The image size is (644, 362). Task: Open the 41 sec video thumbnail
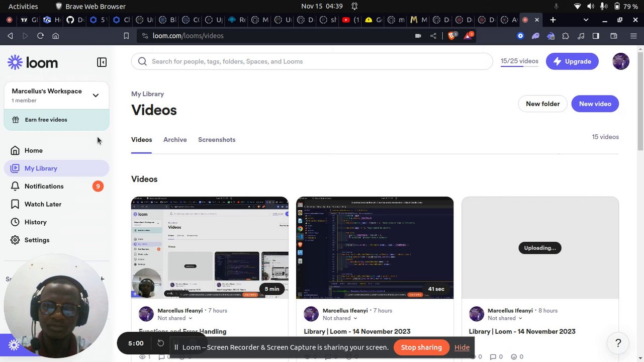[x=375, y=248]
